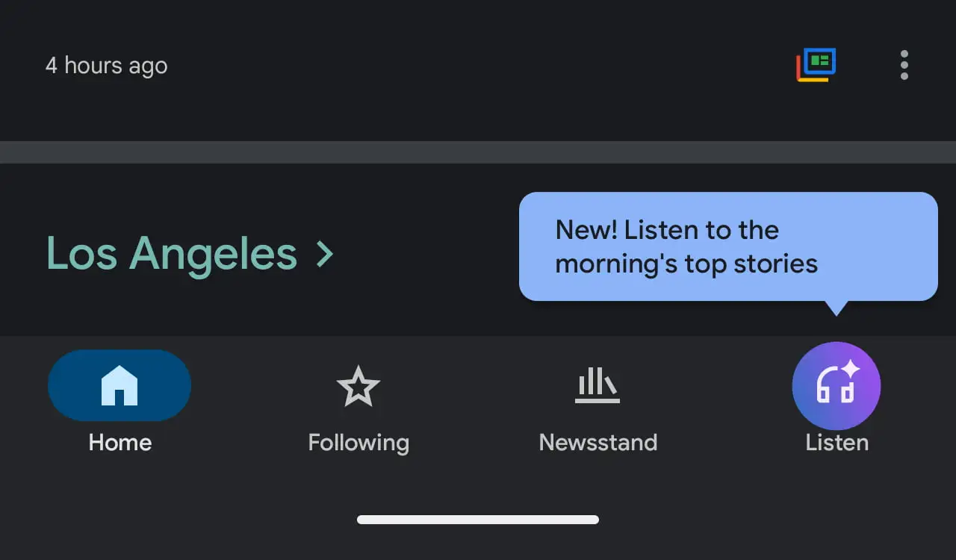
Task: Tap the Android gesture navigation pill
Action: pyautogui.click(x=478, y=520)
